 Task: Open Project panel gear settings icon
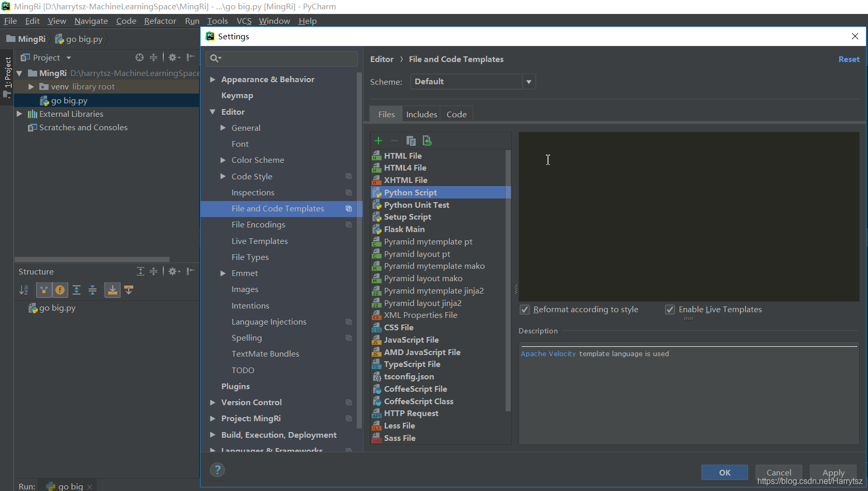coord(174,57)
